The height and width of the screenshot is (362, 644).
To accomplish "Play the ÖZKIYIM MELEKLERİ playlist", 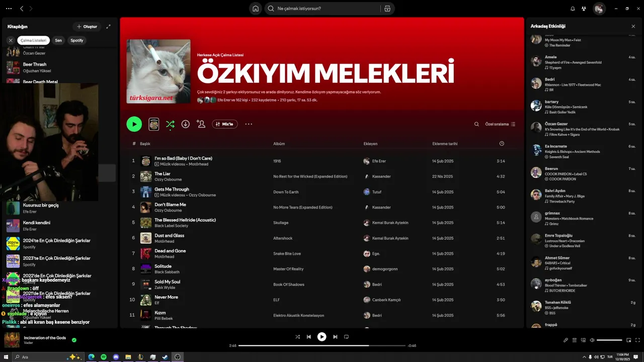I will click(134, 124).
